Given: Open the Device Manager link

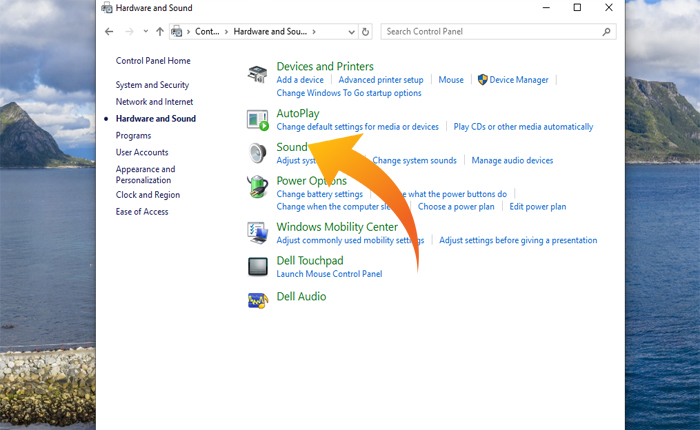Looking at the screenshot, I should (x=519, y=80).
